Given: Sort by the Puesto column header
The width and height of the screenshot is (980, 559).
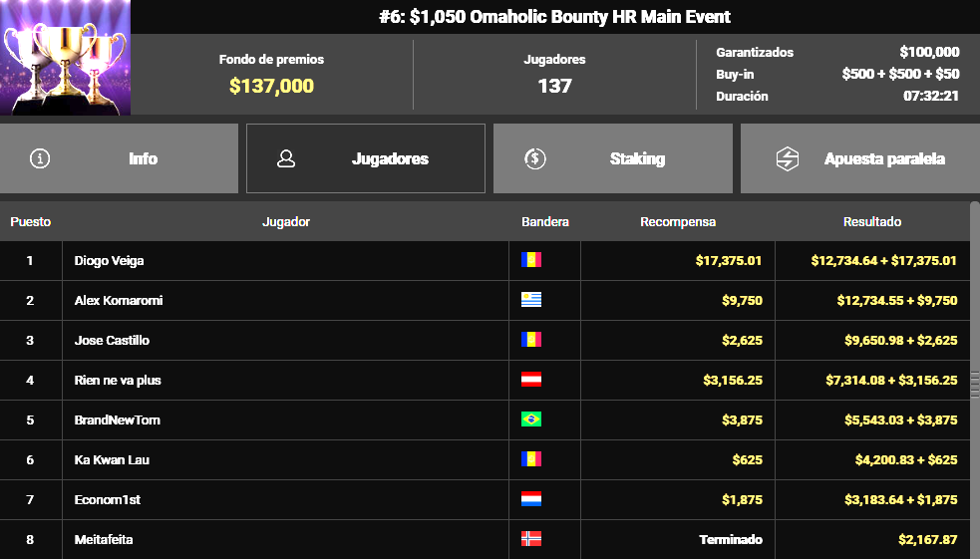Looking at the screenshot, I should coord(31,221).
